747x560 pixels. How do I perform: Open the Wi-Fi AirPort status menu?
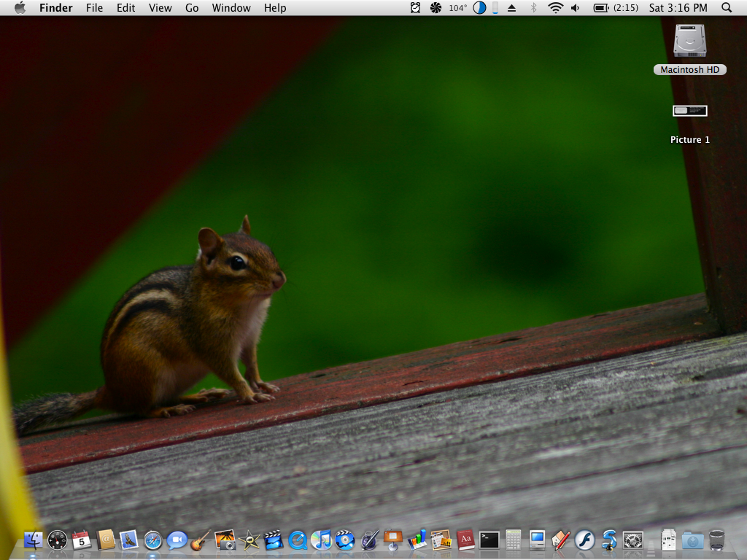coord(555,7)
